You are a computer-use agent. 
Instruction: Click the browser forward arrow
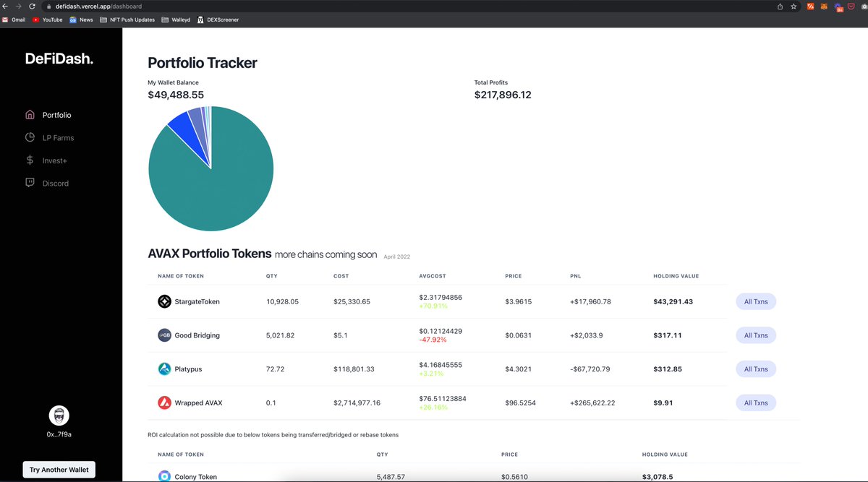(20, 6)
